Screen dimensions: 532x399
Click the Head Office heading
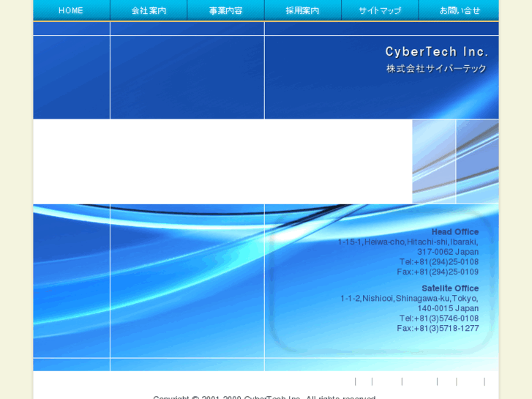pos(455,232)
